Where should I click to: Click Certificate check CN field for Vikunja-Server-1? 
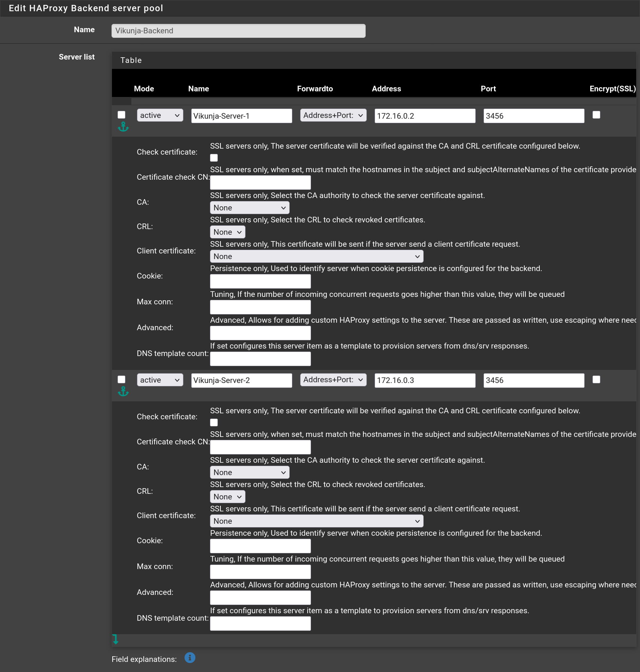tap(260, 183)
